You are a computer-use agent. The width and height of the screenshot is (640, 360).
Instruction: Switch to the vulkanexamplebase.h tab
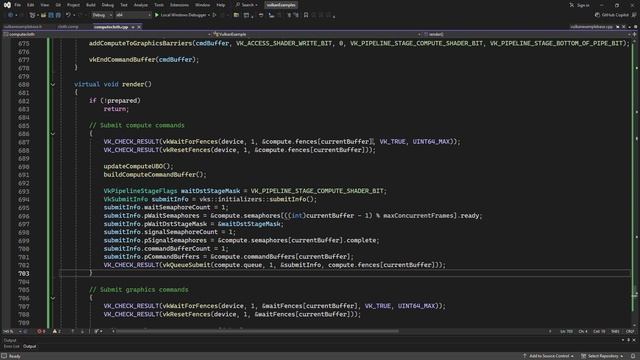23,27
